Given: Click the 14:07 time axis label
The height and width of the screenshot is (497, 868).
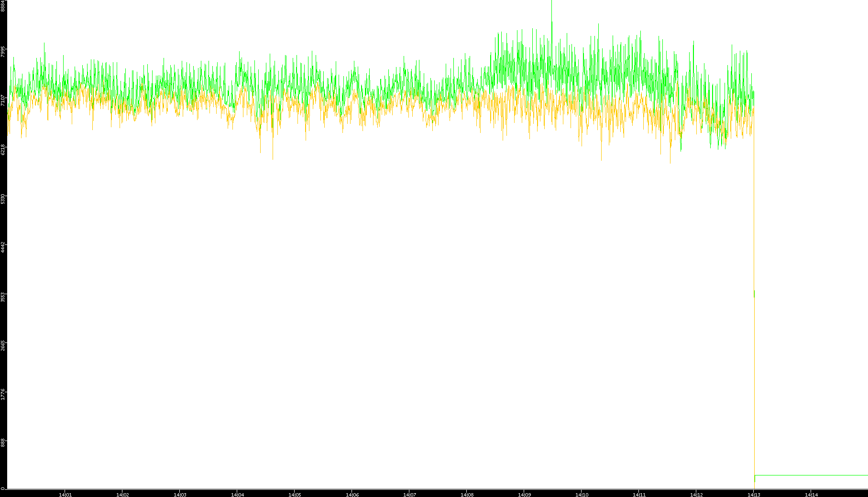Looking at the screenshot, I should coord(409,495).
